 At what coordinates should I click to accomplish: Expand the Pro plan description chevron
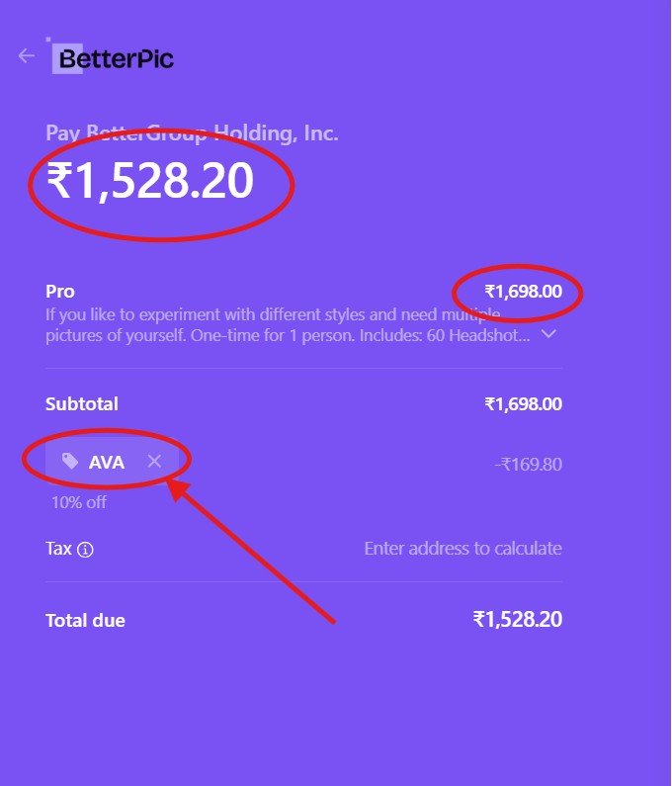549,334
